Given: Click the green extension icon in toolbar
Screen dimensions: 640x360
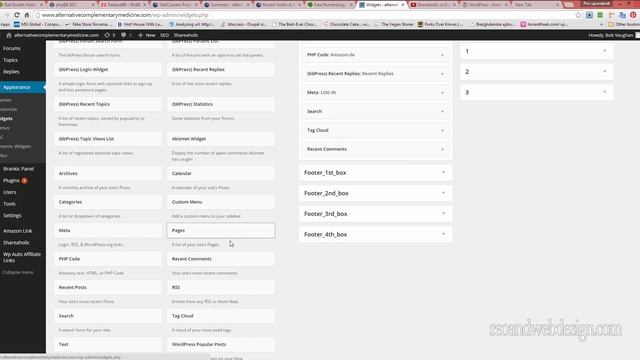Looking at the screenshot, I should 600,15.
